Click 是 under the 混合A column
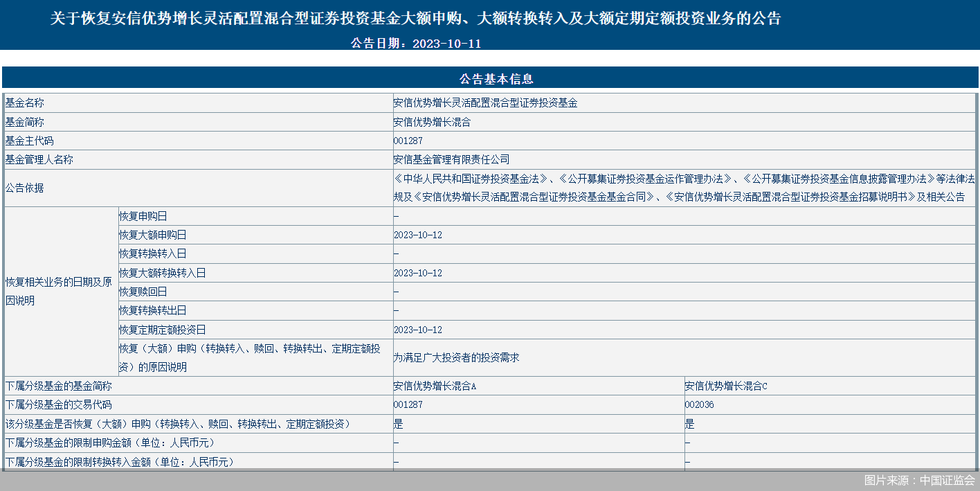 [x=398, y=424]
